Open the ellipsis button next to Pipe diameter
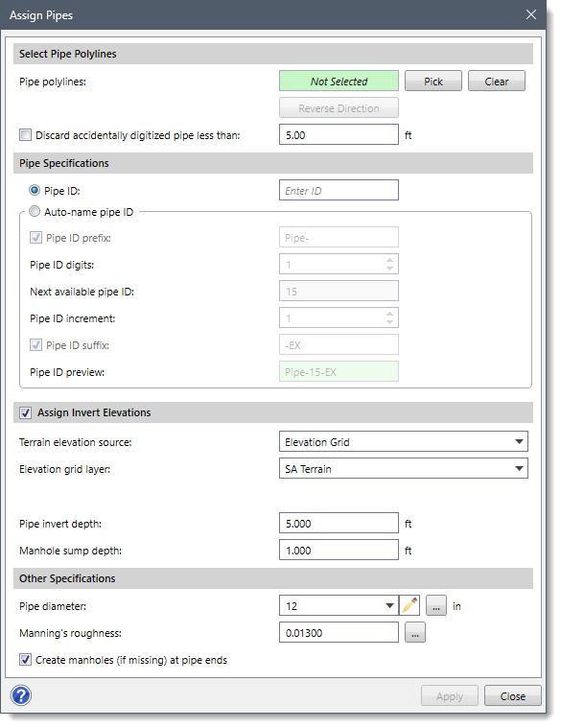 tap(436, 606)
